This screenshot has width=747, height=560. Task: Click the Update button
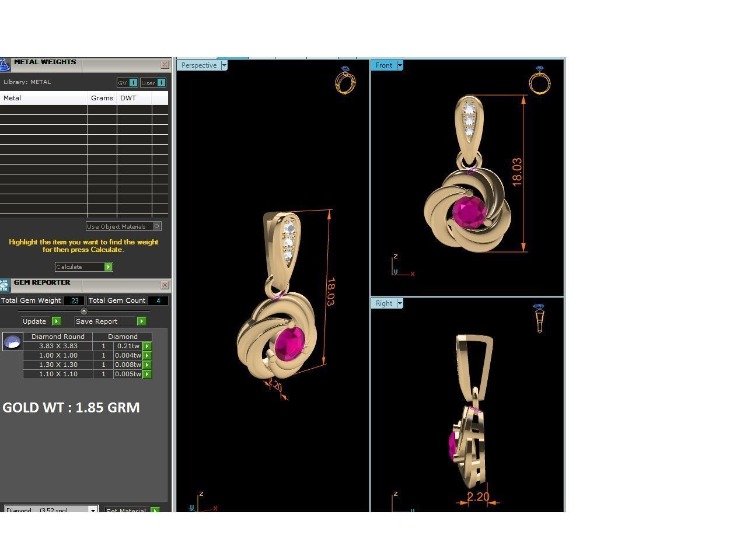click(41, 321)
